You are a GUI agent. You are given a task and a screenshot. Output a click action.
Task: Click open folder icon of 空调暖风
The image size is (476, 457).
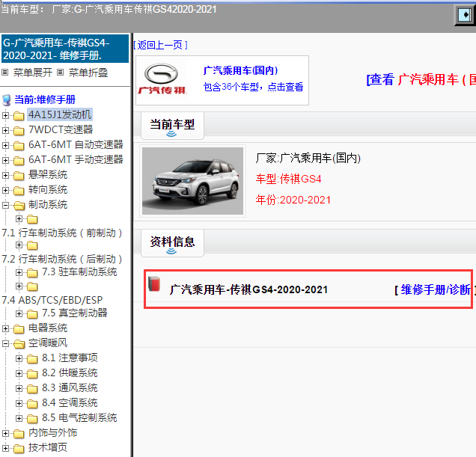pyautogui.click(x=19, y=344)
